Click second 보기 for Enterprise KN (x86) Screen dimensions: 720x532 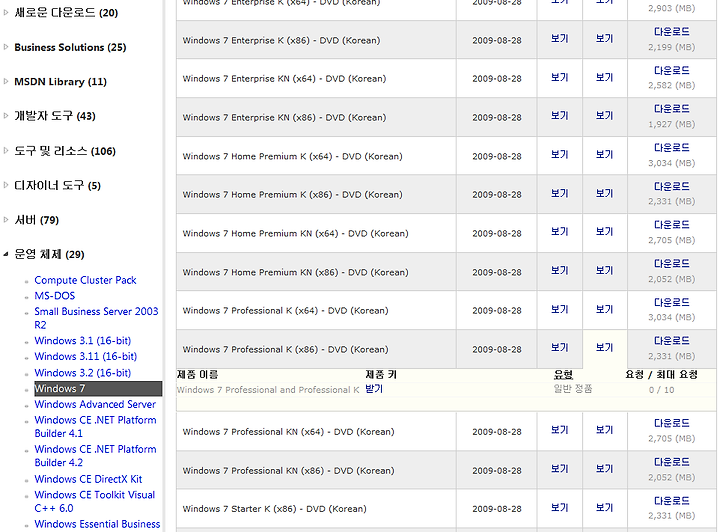tap(604, 116)
